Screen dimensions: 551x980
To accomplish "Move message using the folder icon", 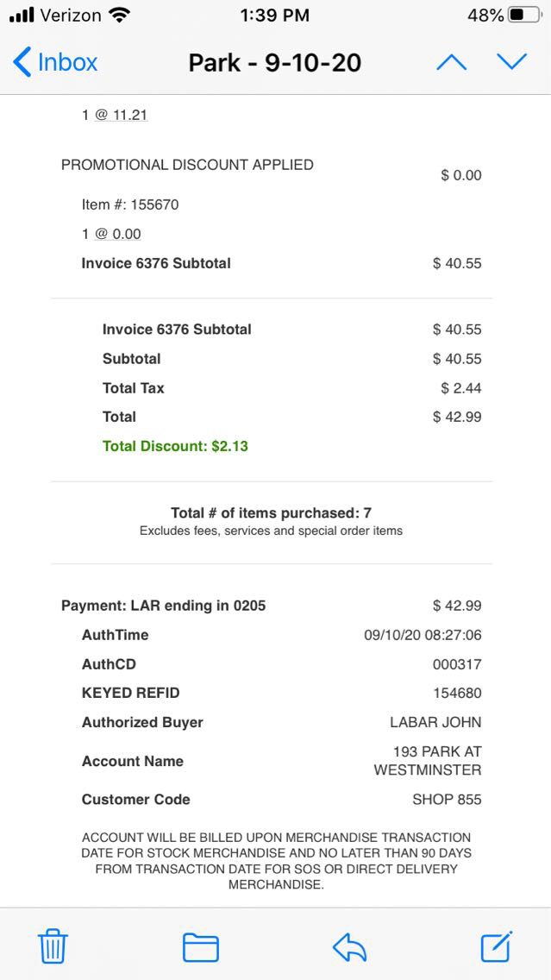I will coord(201,947).
